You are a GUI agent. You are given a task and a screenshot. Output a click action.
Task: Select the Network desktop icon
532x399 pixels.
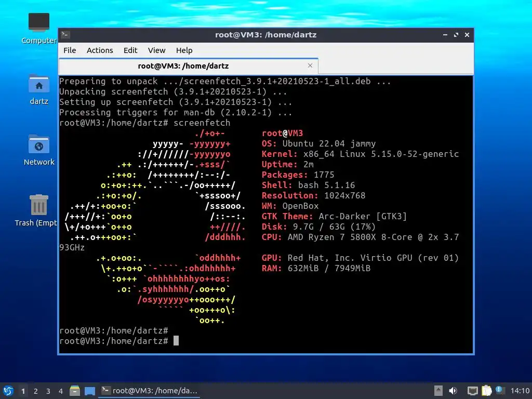38,150
